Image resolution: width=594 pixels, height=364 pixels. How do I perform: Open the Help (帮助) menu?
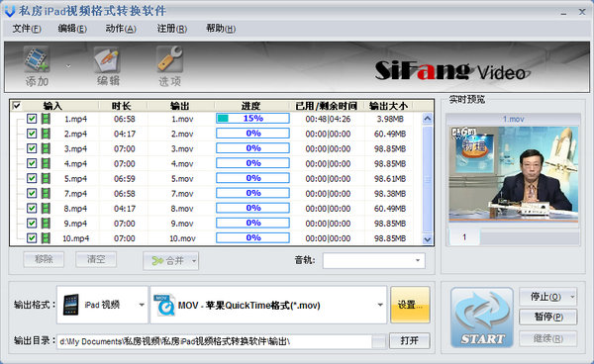point(221,29)
